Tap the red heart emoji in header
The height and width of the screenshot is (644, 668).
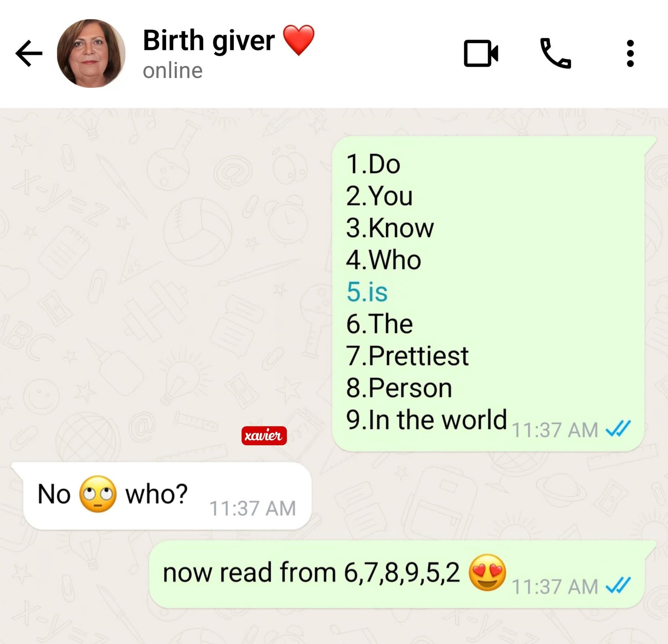pos(299,40)
